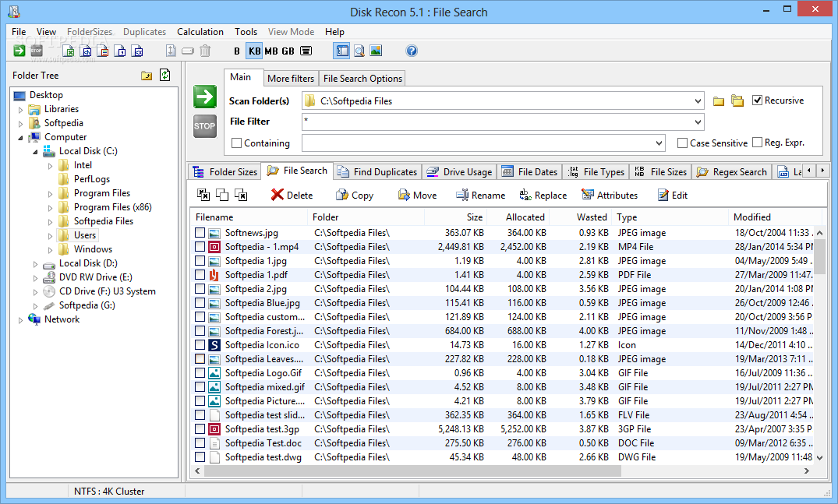
Task: Click uncheck-all icon next to Delete
Action: 241,195
